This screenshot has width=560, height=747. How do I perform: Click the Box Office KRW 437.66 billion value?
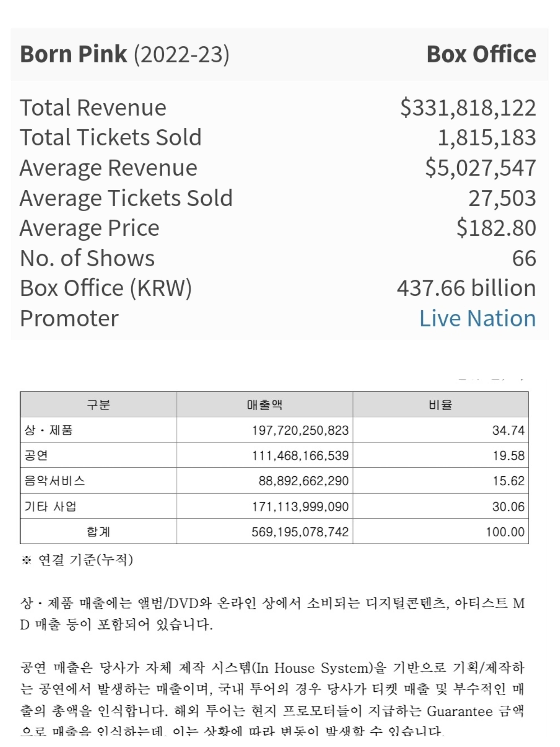(466, 288)
